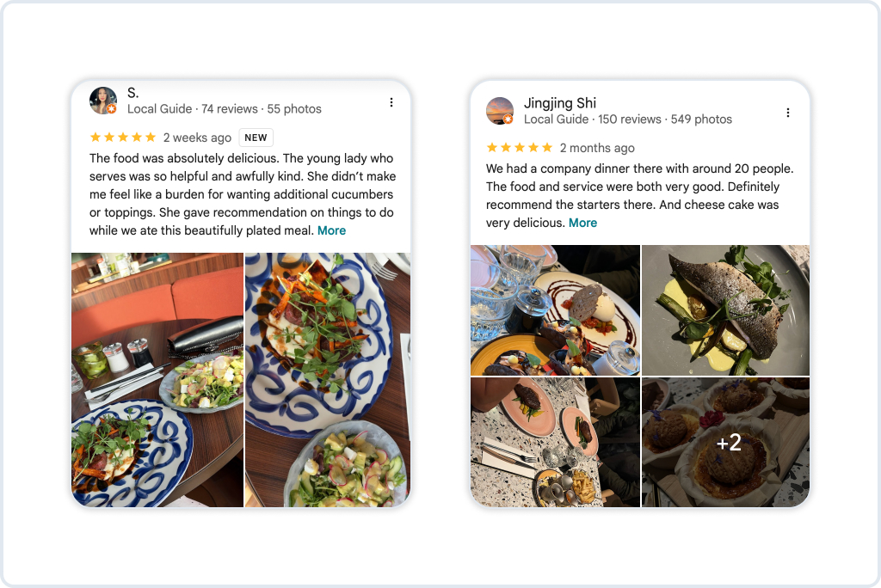Click Local Guide 74 reviews info line
The image size is (881, 588).
225,109
